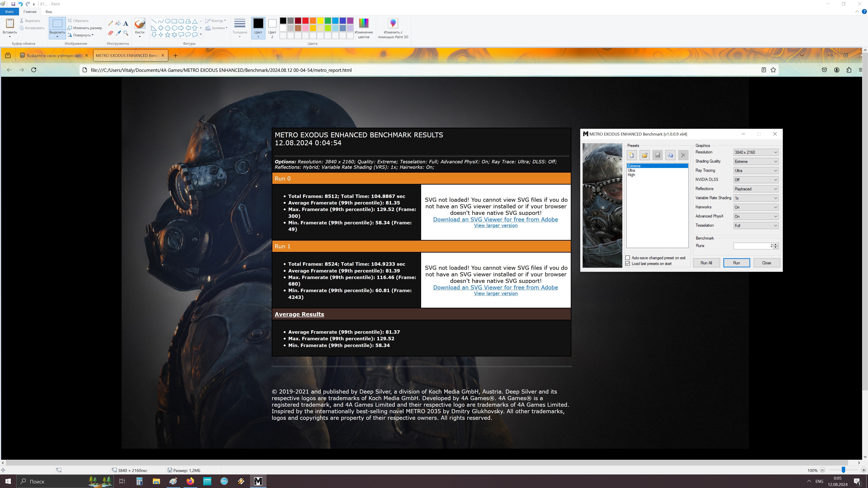Select the Eraser tool
The height and width of the screenshot is (488, 868).
click(x=110, y=33)
